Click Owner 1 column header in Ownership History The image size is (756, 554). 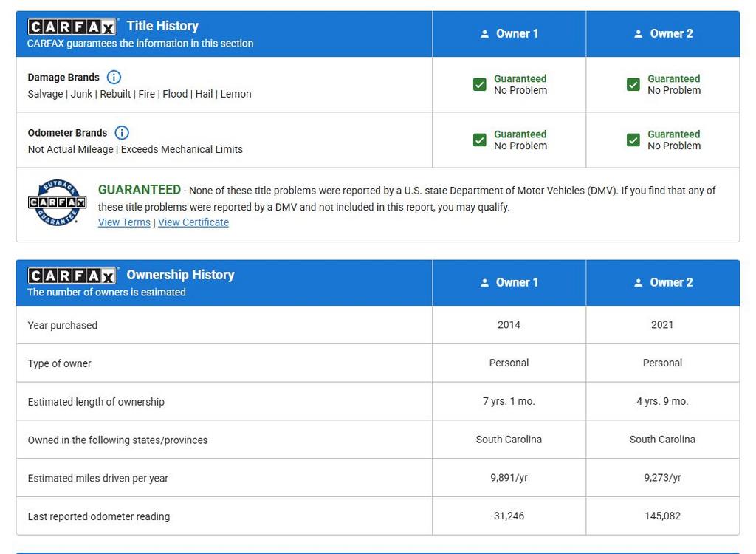pyautogui.click(x=509, y=283)
